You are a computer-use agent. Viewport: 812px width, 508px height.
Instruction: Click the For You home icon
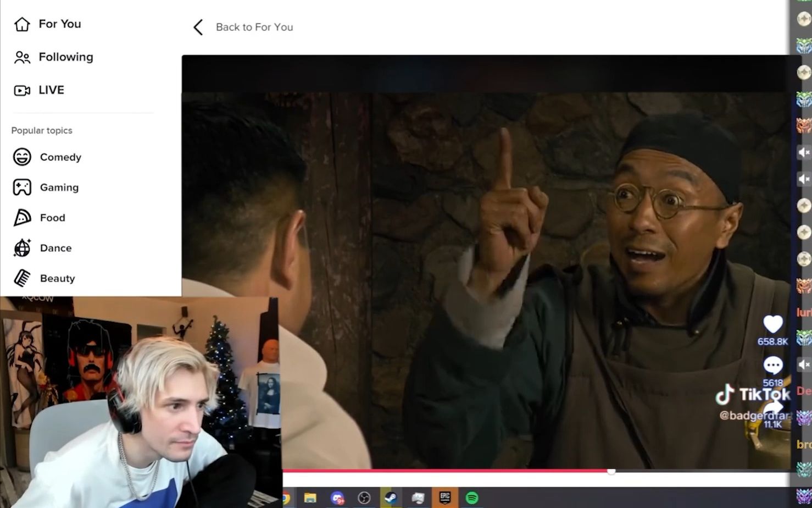click(22, 24)
